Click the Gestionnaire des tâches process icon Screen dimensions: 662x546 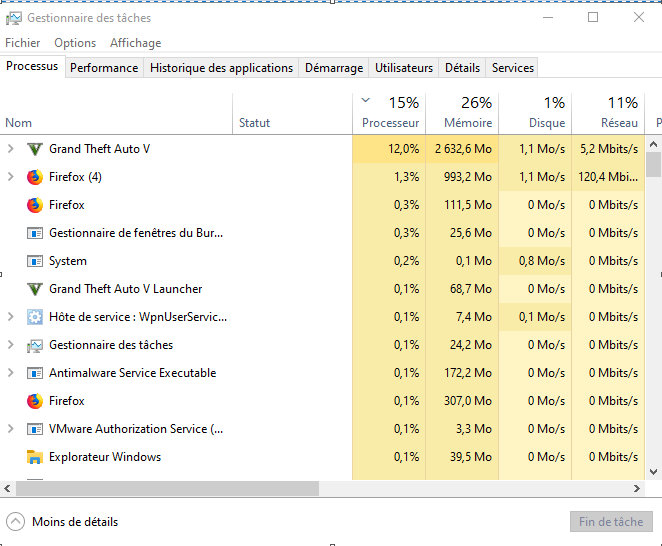point(35,345)
